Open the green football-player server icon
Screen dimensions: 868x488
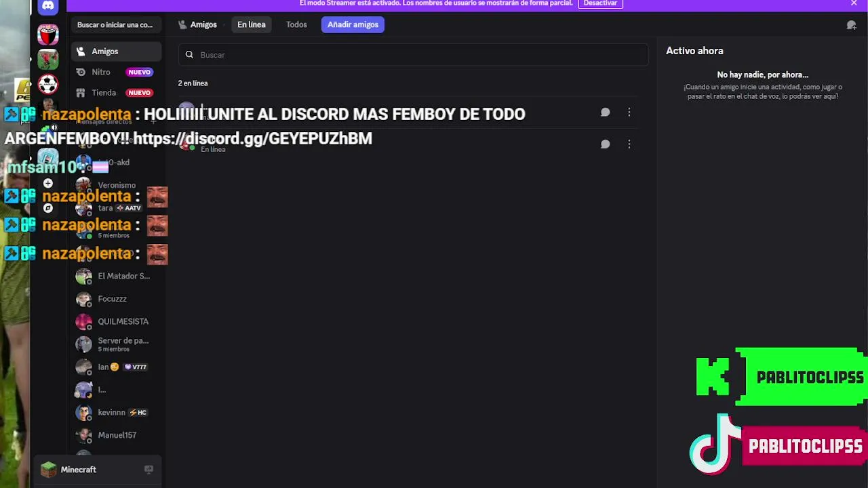(47, 60)
